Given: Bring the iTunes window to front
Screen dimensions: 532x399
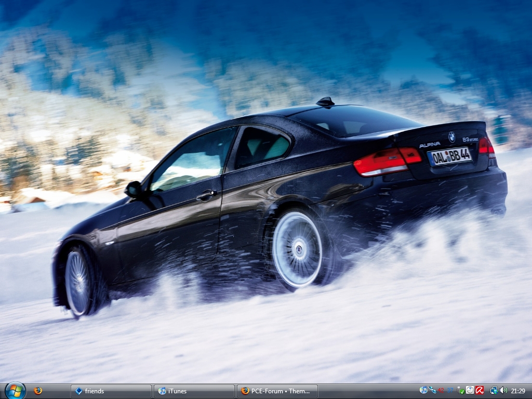Looking at the screenshot, I should coord(194,391).
